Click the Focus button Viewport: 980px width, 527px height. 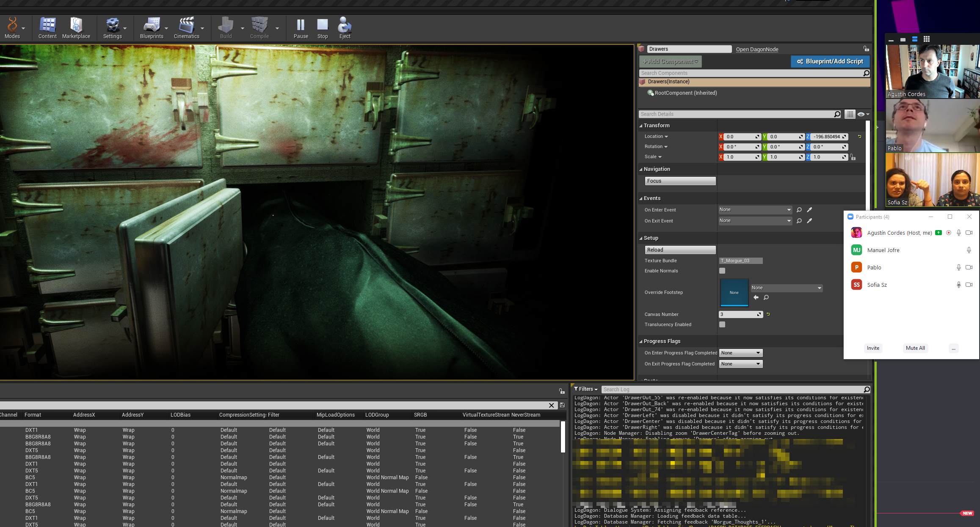click(680, 181)
